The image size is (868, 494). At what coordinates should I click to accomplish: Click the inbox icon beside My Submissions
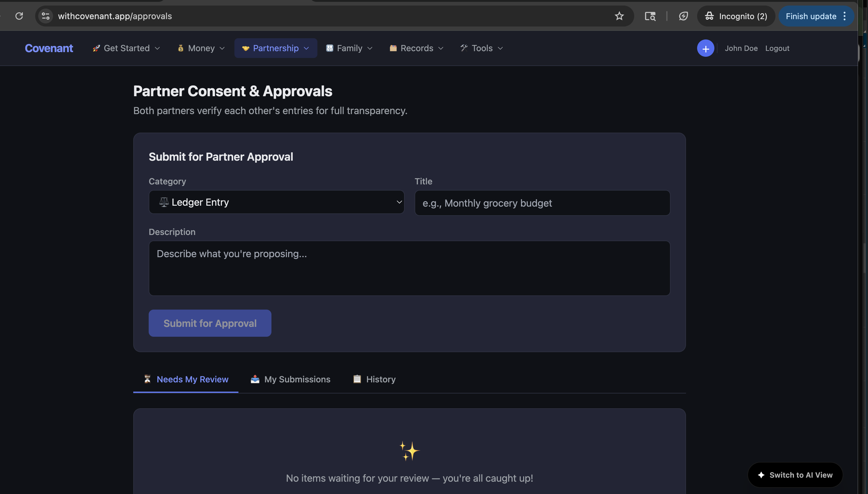click(255, 379)
